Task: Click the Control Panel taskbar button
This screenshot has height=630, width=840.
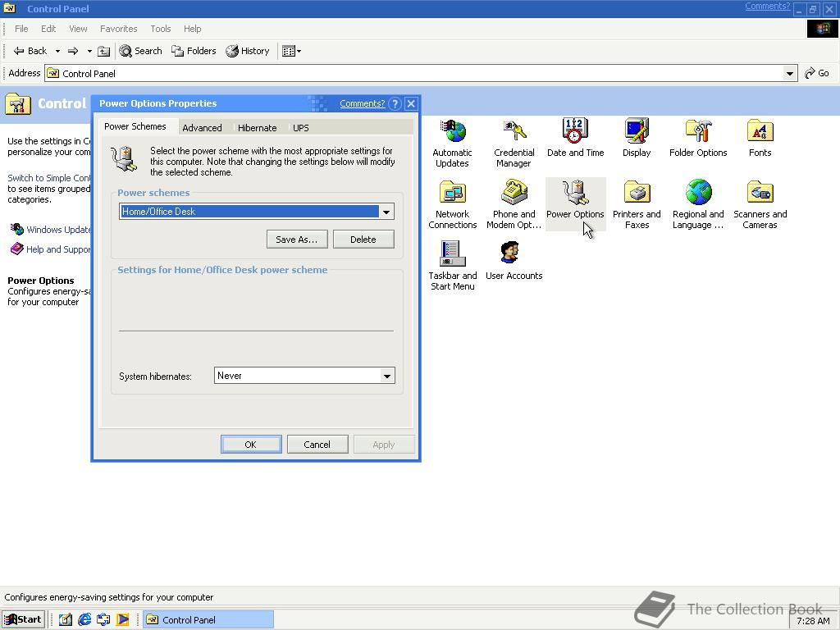Action: (x=208, y=620)
